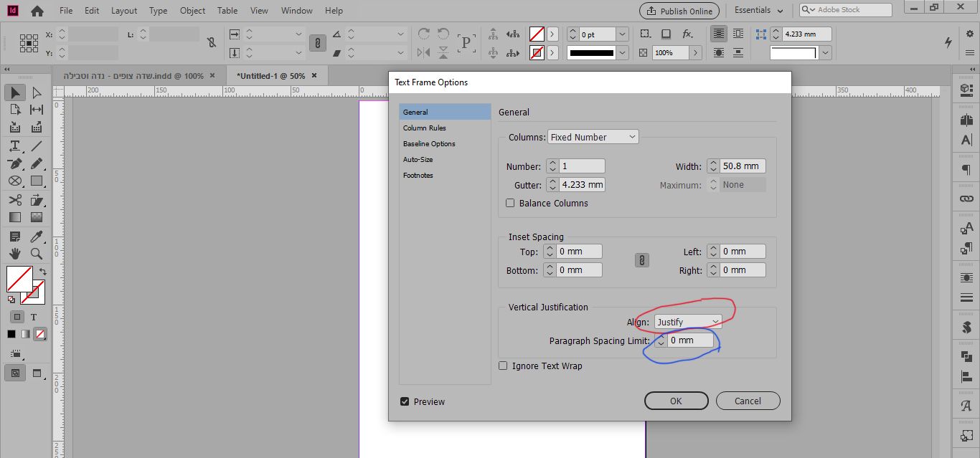Select the Scissors tool
The width and height of the screenshot is (980, 458).
(x=15, y=200)
